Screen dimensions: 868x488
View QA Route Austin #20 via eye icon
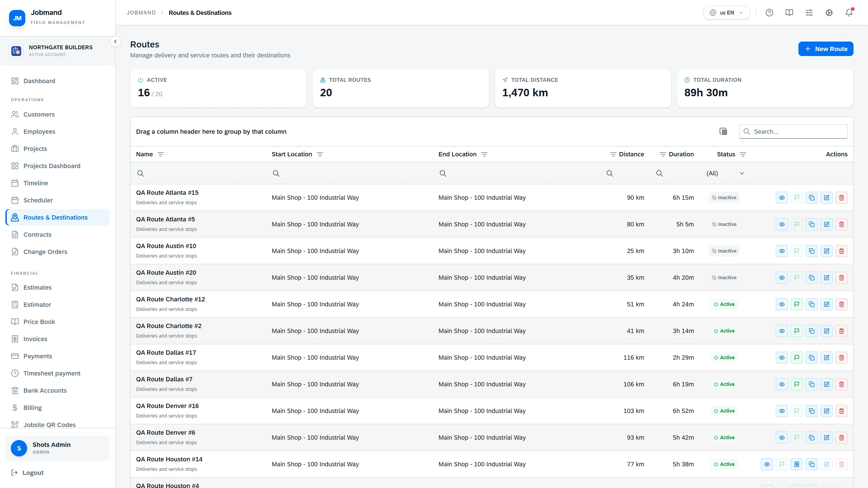pos(782,277)
